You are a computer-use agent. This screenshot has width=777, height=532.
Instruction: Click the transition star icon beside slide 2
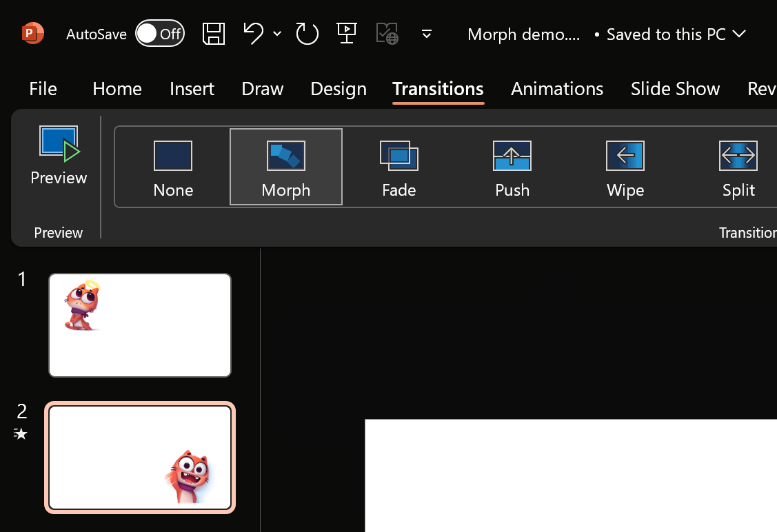point(20,434)
